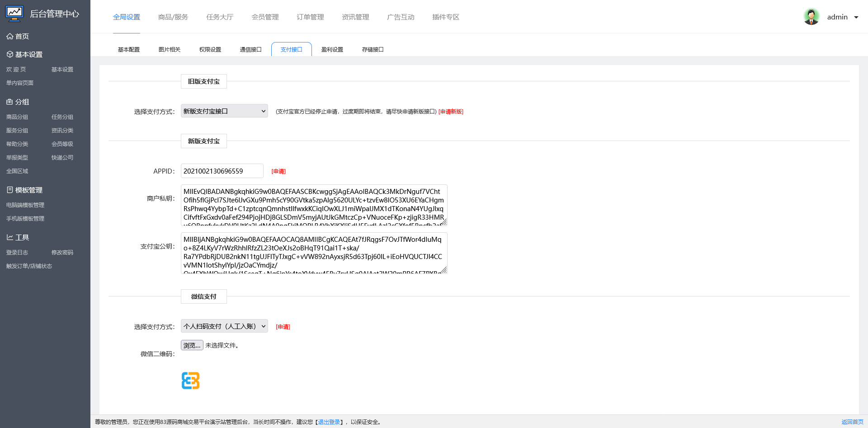Click the 新版支付宝 section heading
This screenshot has width=868, height=428.
coord(204,141)
